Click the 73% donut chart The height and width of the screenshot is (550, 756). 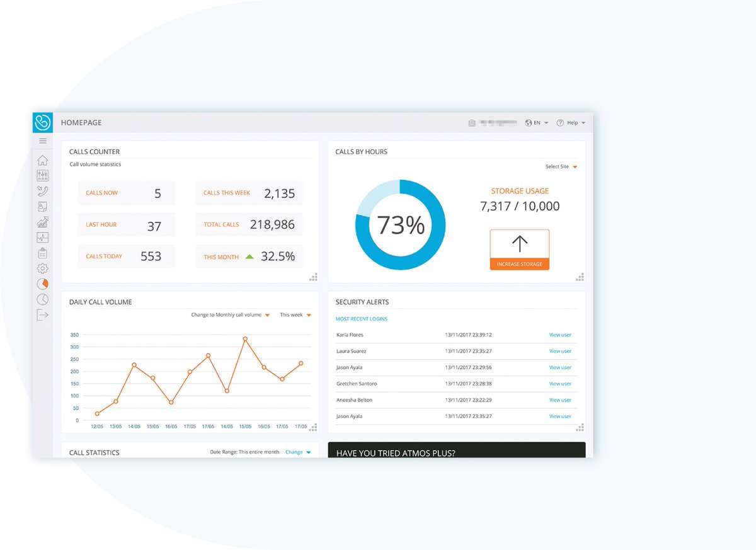pyautogui.click(x=401, y=225)
